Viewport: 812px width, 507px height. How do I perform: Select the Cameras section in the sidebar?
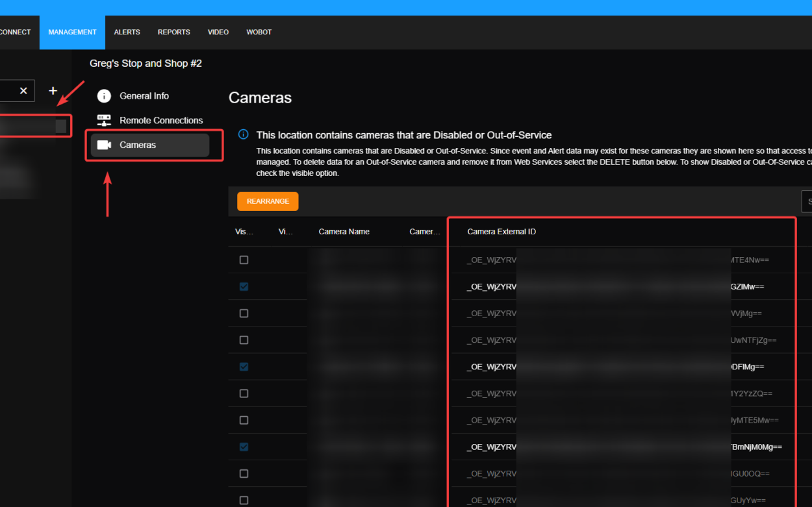click(150, 145)
